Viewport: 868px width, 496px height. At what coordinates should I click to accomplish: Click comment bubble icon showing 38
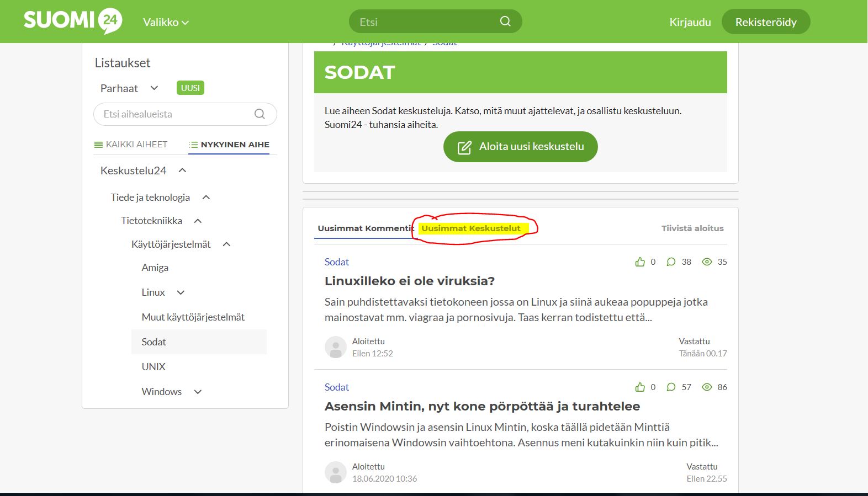point(671,262)
